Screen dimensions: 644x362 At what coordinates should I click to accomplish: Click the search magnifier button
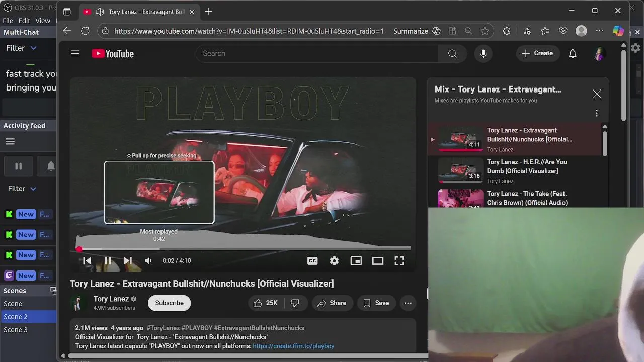[452, 53]
